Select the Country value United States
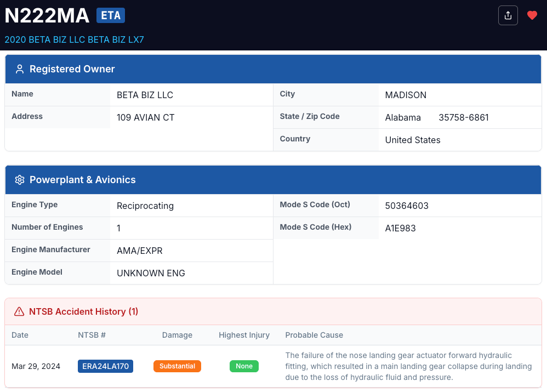547x392 pixels. pos(412,140)
